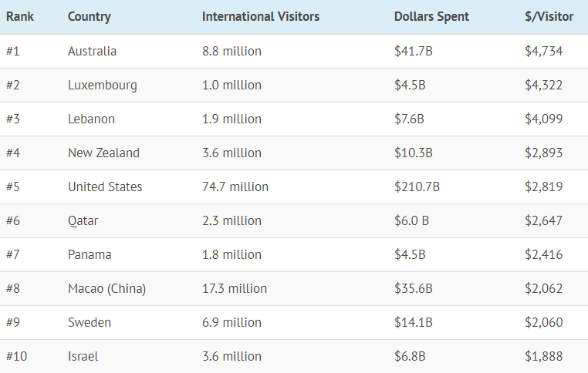Click the 74.7 million visitors value
Viewport: 588px width, 373px height.
pos(235,186)
